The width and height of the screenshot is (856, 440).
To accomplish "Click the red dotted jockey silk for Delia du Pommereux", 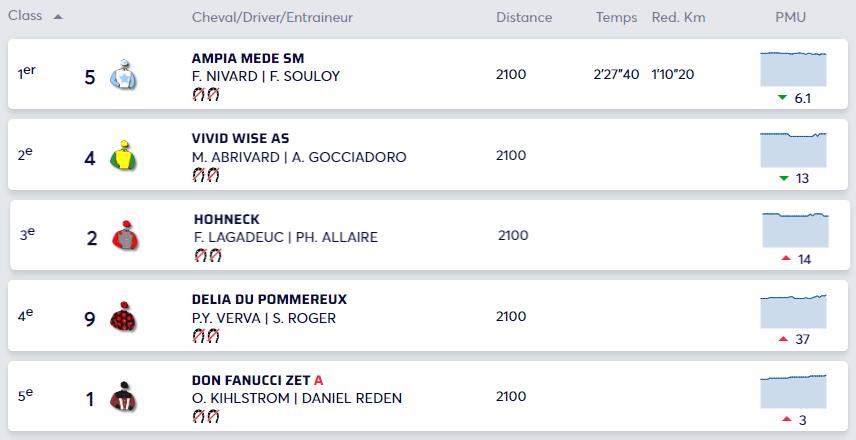I will click(x=123, y=317).
